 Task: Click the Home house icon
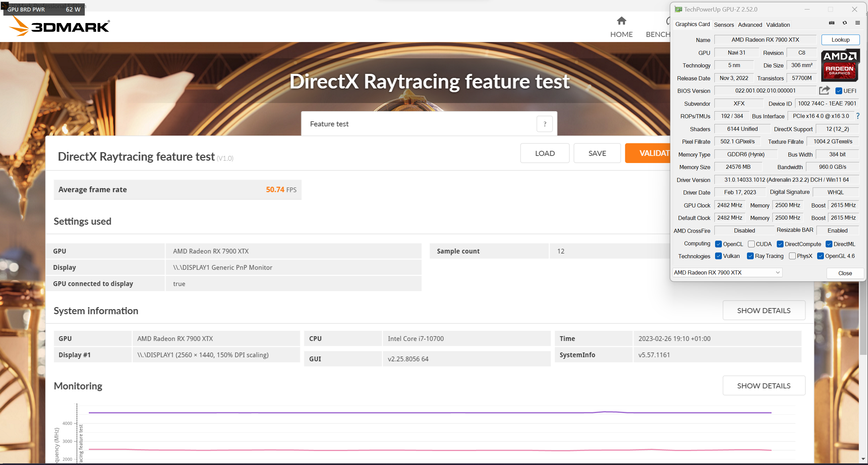[621, 21]
